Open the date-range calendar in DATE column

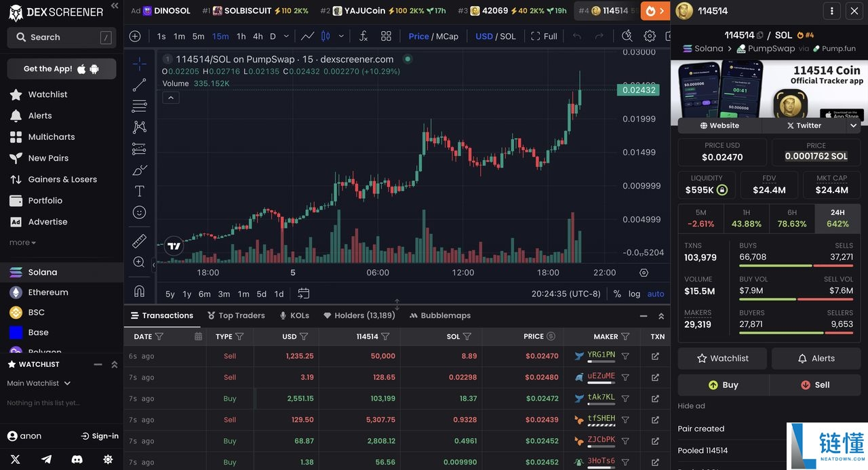click(198, 336)
